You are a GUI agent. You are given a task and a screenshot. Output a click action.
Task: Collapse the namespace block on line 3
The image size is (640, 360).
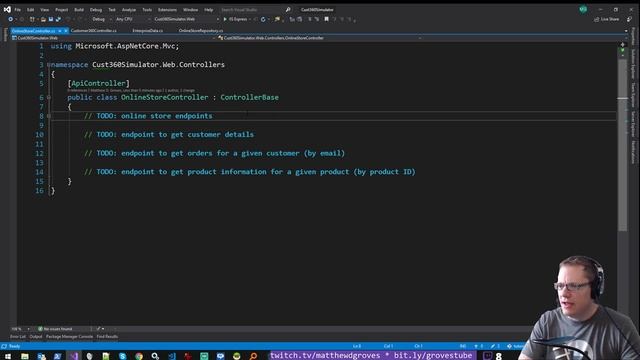click(49, 64)
